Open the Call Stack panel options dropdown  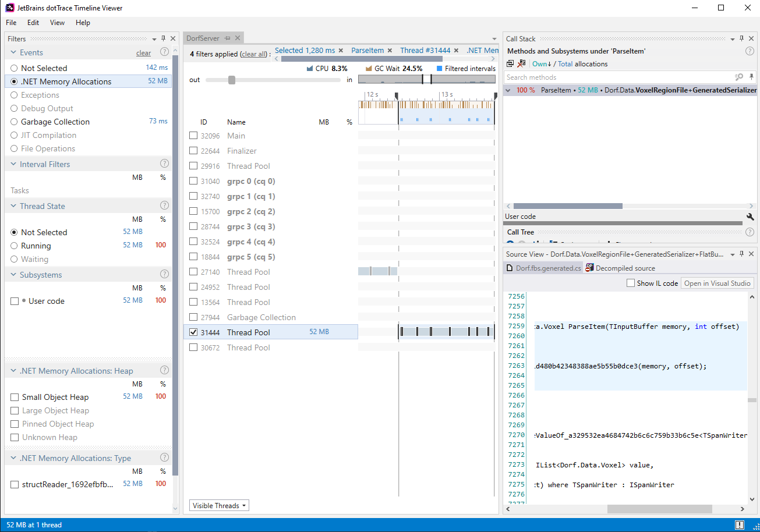(733, 39)
